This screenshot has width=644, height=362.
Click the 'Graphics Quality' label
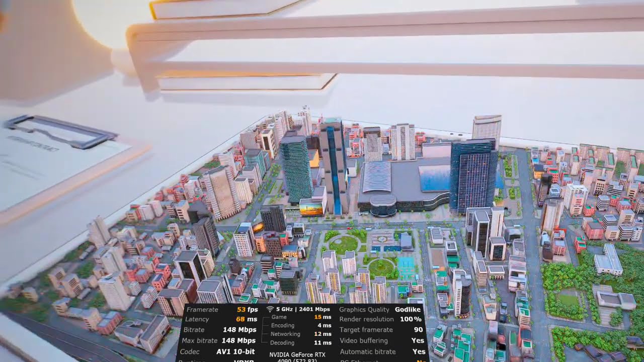coord(364,310)
